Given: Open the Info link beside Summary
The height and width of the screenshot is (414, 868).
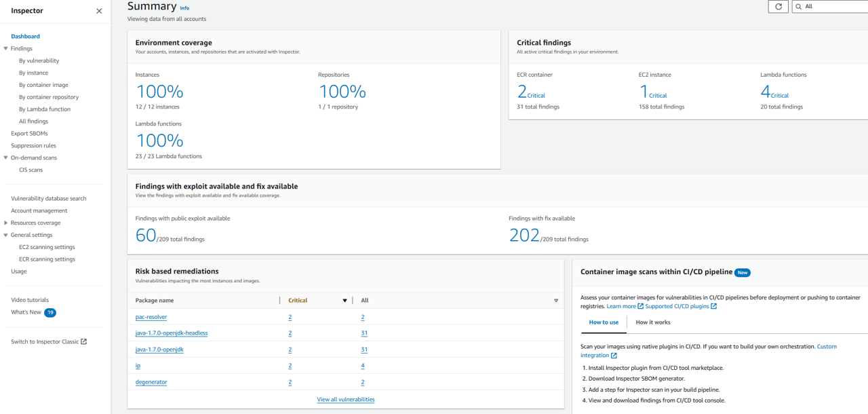Looking at the screenshot, I should [x=184, y=8].
